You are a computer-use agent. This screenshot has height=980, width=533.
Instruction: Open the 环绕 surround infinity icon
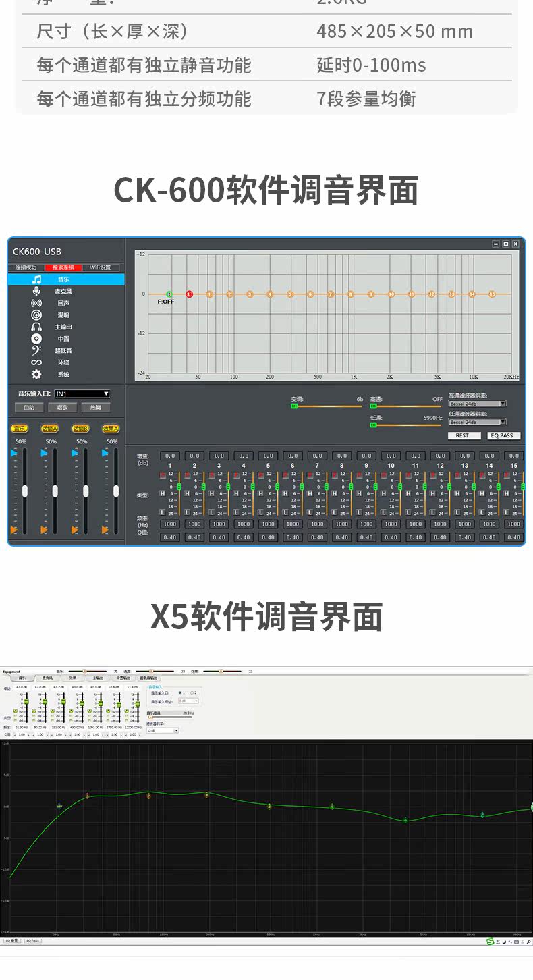pos(36,362)
